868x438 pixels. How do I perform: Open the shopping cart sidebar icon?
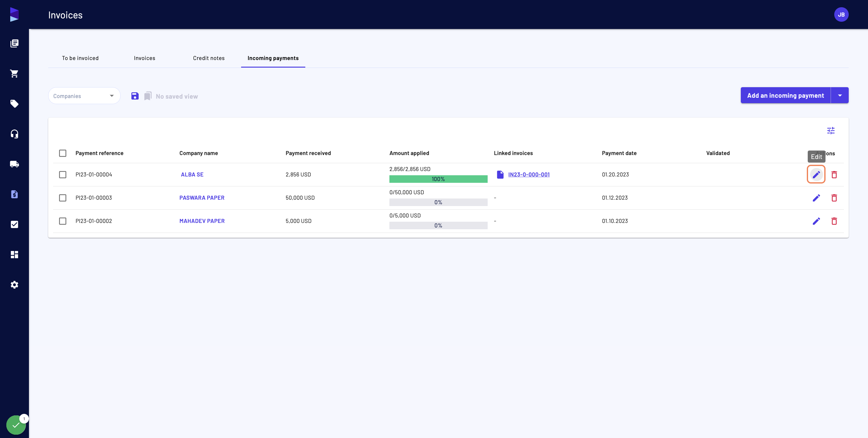[x=14, y=74]
